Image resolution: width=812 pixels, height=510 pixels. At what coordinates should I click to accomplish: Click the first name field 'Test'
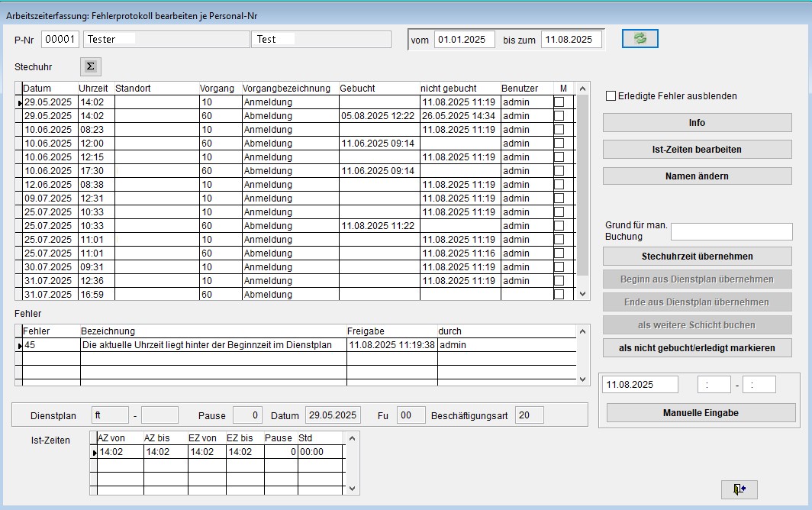pyautogui.click(x=321, y=40)
